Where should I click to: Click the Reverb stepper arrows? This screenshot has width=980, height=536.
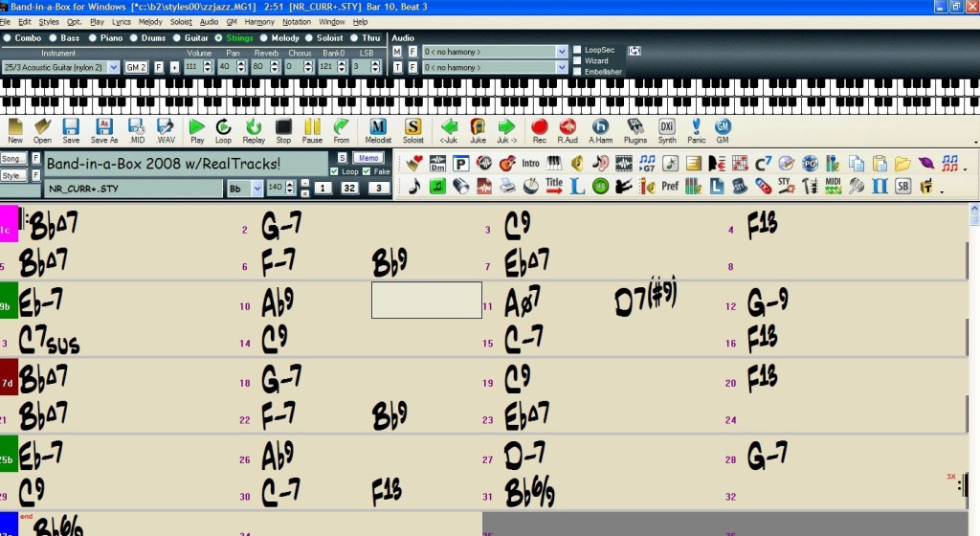point(275,67)
